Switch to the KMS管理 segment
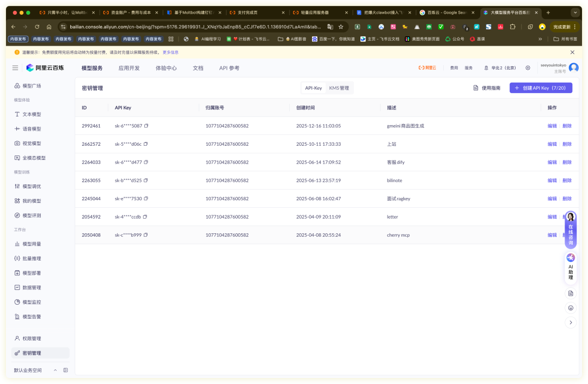The image size is (588, 384). 339,88
